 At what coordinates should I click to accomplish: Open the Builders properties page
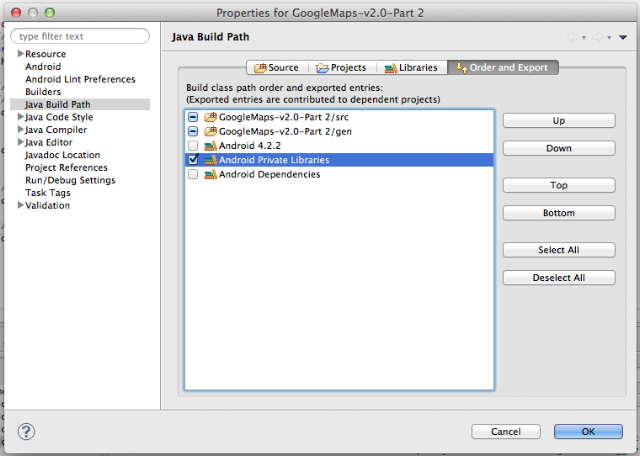[43, 92]
